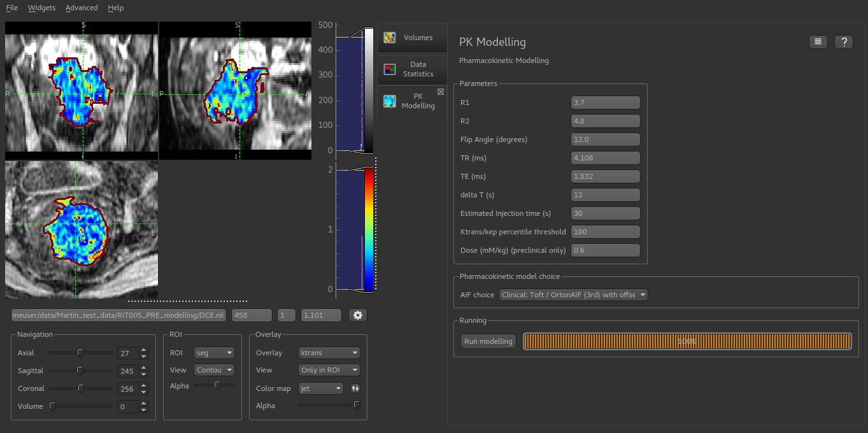Image resolution: width=868 pixels, height=433 pixels.
Task: Open the PK Modelling options list icon
Action: pos(818,42)
